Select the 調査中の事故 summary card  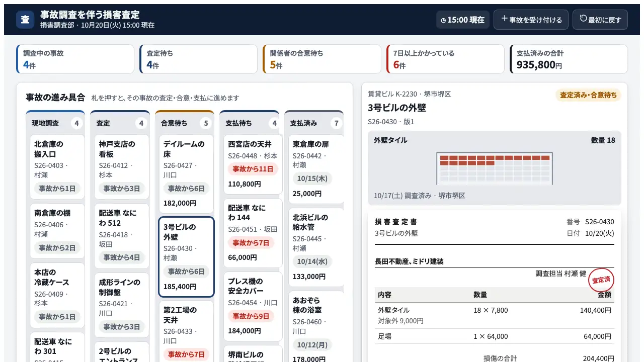[x=75, y=59]
